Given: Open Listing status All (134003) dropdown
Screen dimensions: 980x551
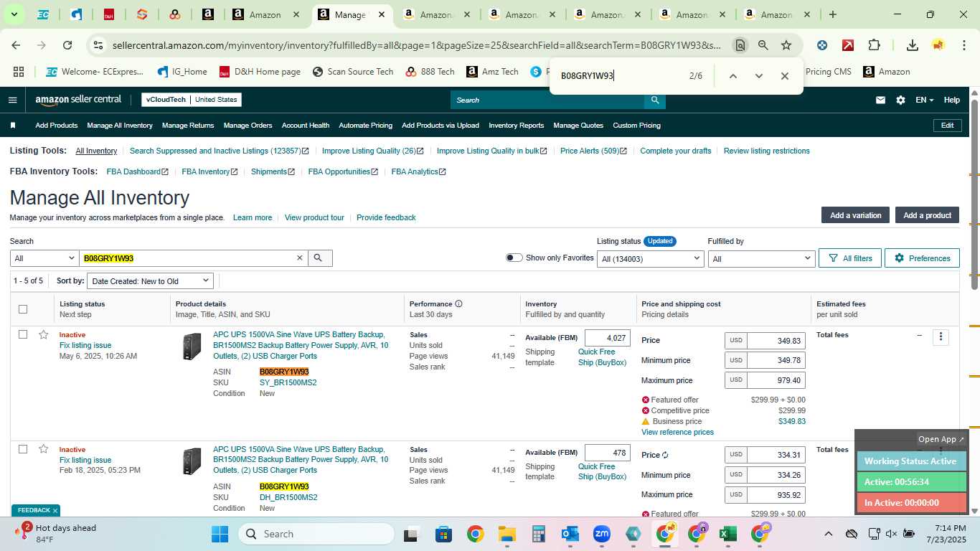Looking at the screenshot, I should click(x=651, y=258).
